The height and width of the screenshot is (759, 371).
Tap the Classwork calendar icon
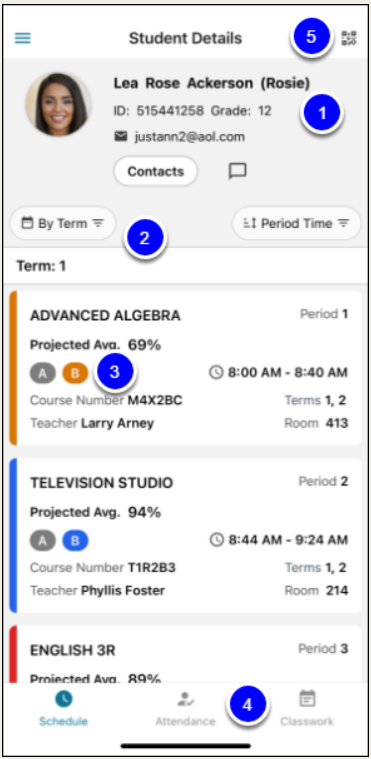[307, 698]
